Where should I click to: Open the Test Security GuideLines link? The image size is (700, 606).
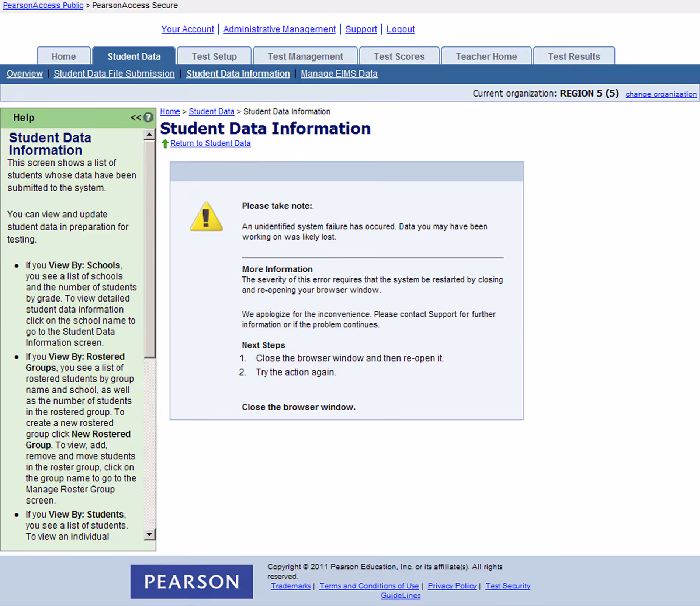[x=508, y=586]
